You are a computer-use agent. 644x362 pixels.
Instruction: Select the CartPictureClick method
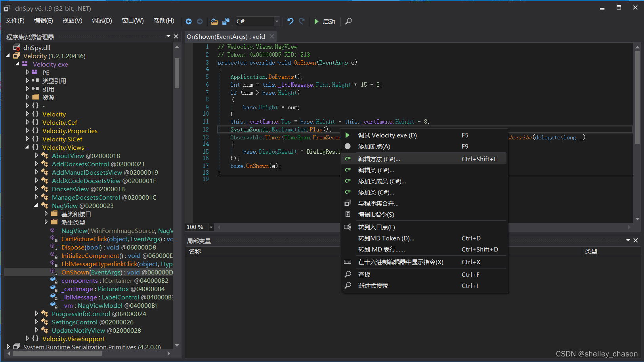117,239
